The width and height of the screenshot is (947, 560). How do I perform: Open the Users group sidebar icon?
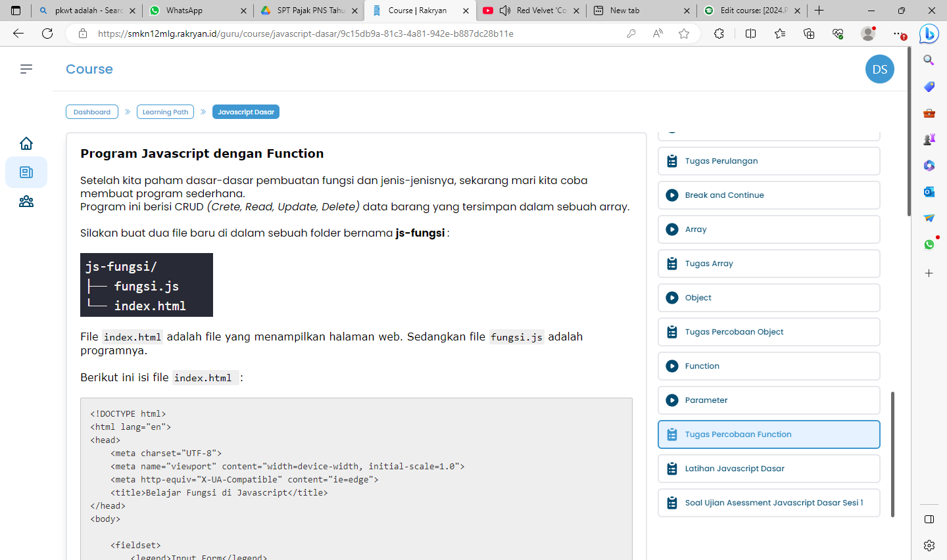click(x=26, y=202)
